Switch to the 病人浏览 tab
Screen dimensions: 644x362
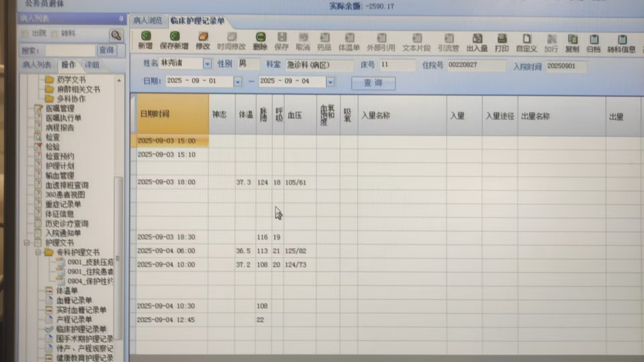(148, 21)
